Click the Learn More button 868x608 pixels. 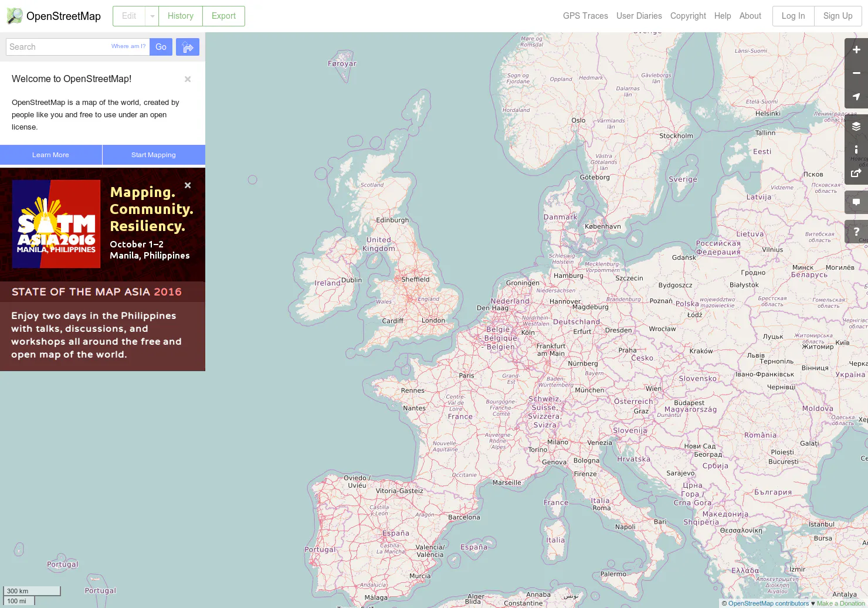pyautogui.click(x=51, y=155)
